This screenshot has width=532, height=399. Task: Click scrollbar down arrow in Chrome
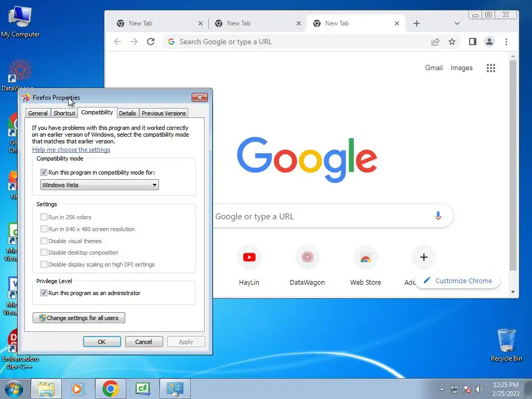pyautogui.click(x=513, y=292)
